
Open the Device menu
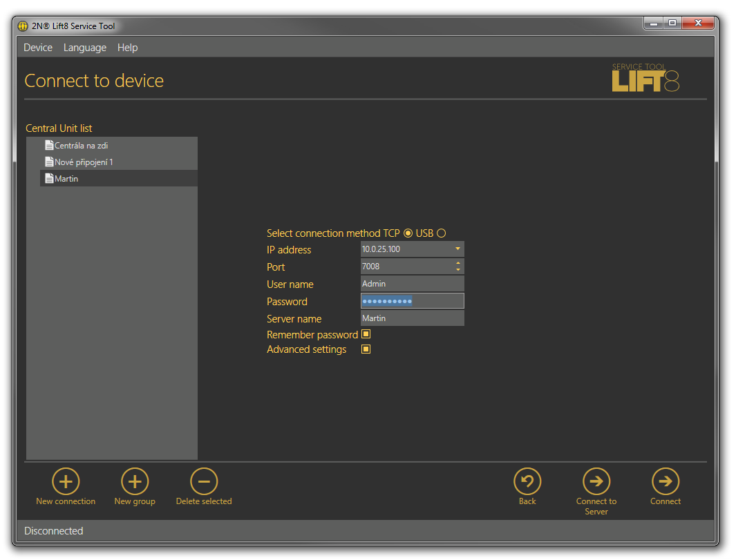pyautogui.click(x=38, y=48)
